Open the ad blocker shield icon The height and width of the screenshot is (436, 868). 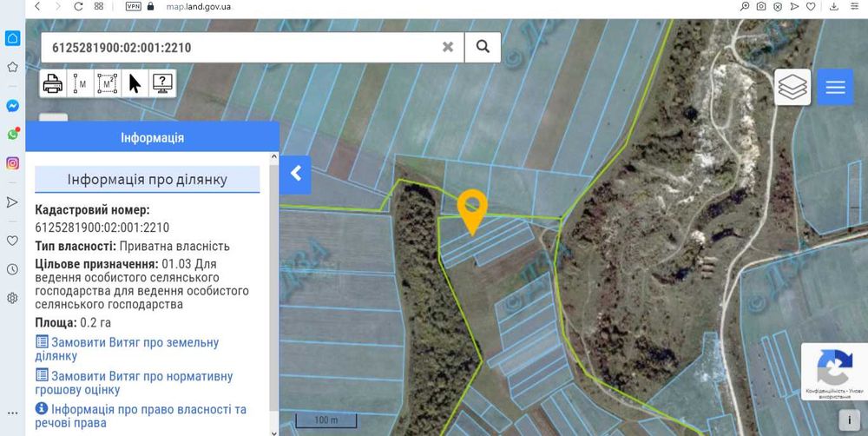click(778, 7)
